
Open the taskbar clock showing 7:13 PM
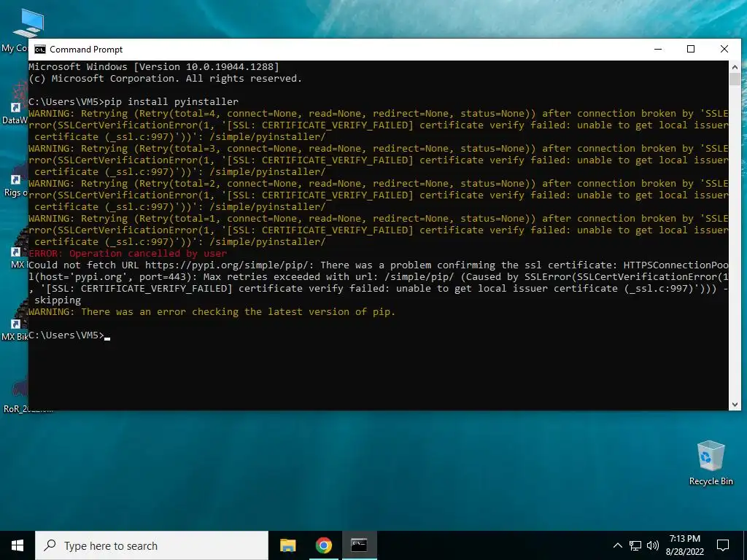tap(684, 545)
